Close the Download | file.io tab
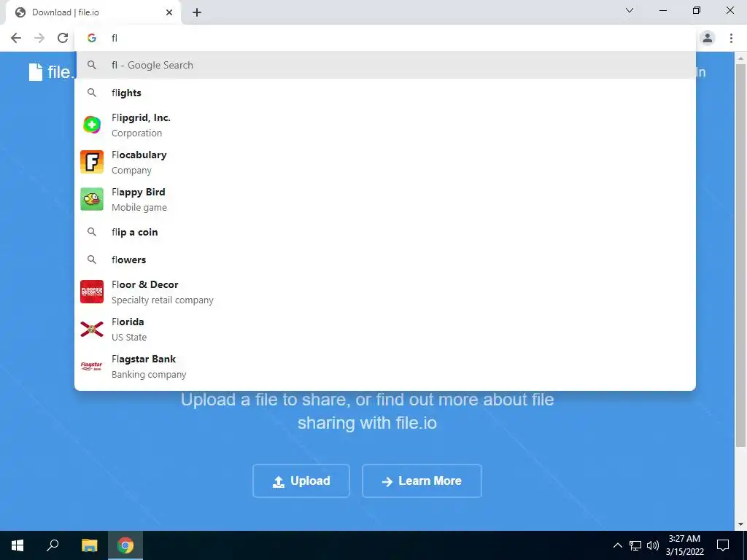Viewport: 747px width, 560px height. [x=169, y=12]
